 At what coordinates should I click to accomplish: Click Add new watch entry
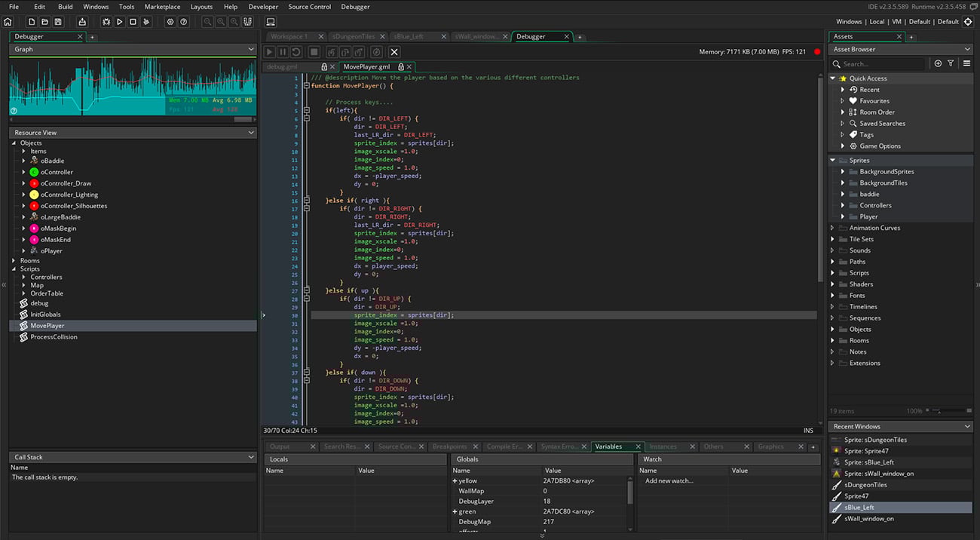pyautogui.click(x=669, y=481)
